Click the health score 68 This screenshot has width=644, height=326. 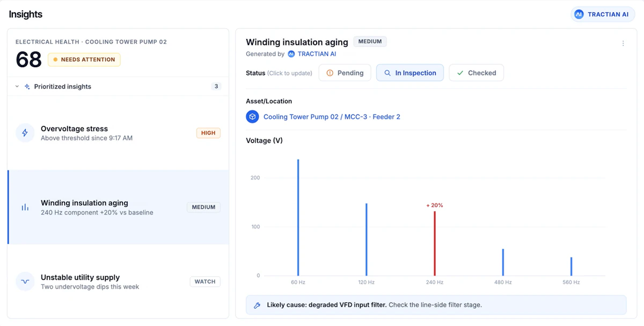pyautogui.click(x=28, y=60)
